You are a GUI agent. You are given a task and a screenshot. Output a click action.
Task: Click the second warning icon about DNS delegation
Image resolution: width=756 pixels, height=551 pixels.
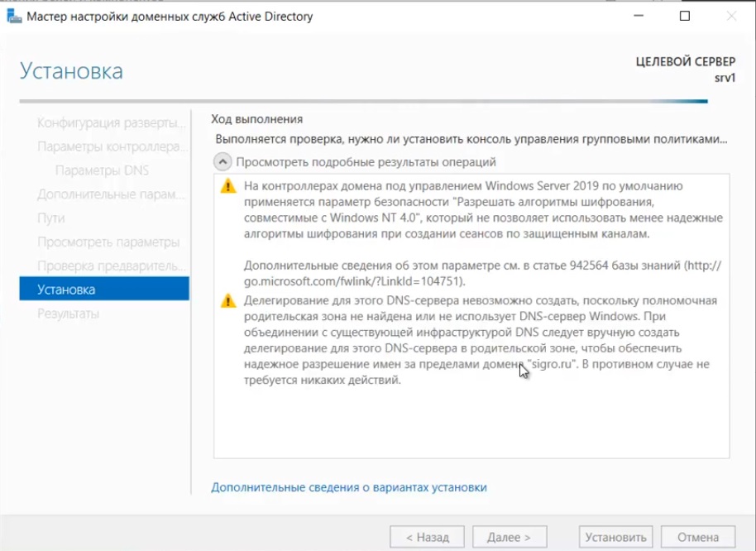(228, 301)
